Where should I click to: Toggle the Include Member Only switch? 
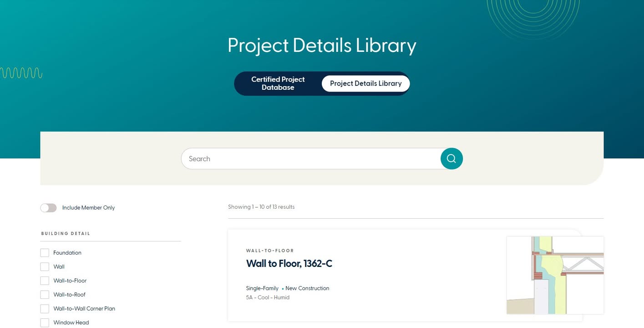[48, 208]
